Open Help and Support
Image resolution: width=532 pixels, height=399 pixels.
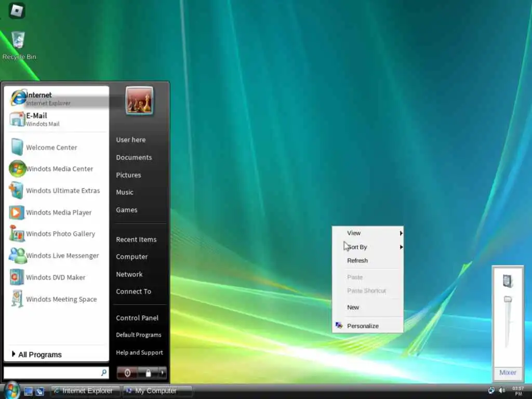pos(139,353)
